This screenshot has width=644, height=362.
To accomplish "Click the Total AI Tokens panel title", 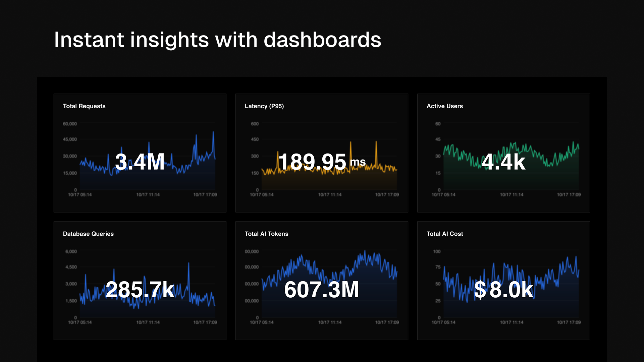I will pyautogui.click(x=266, y=234).
